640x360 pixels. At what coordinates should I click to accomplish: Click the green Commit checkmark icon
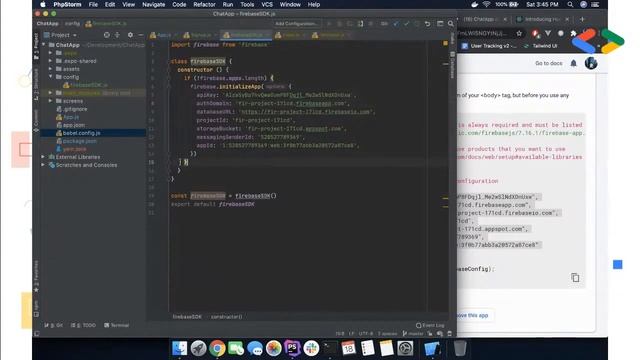(406, 24)
